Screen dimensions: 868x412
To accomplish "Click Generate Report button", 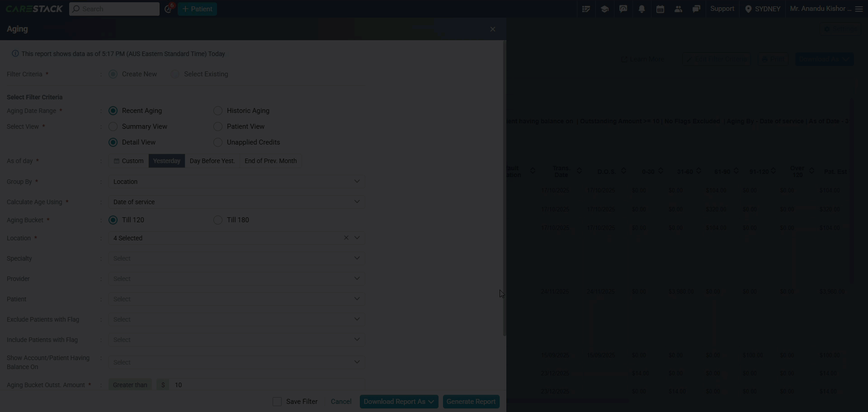I will pyautogui.click(x=471, y=402).
